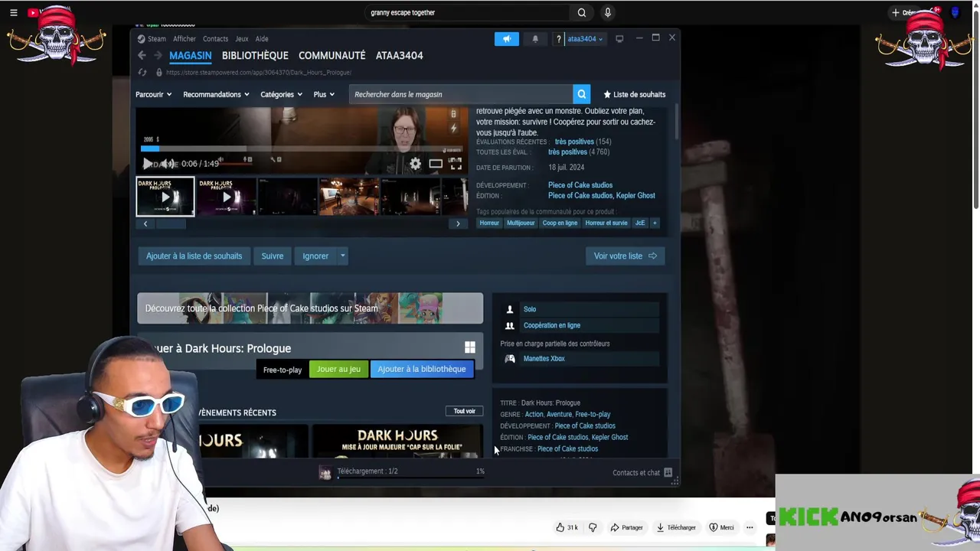Open the ATAA3404 profile tab
This screenshot has width=980, height=551.
(x=399, y=56)
